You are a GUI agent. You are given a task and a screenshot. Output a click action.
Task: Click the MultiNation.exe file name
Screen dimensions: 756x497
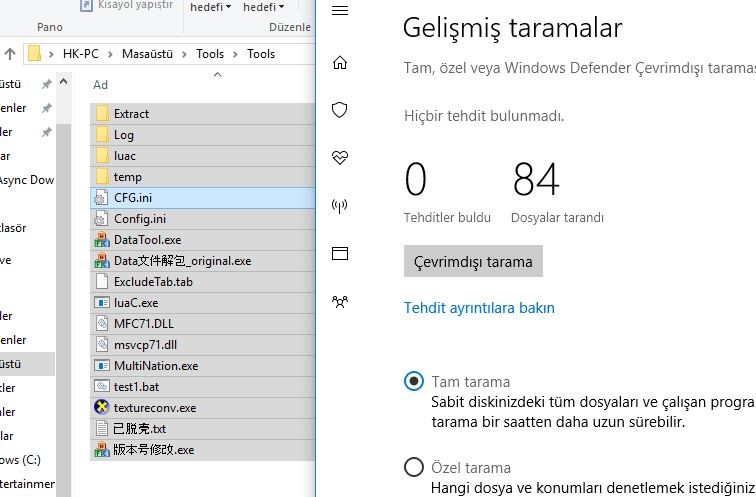[x=156, y=366]
